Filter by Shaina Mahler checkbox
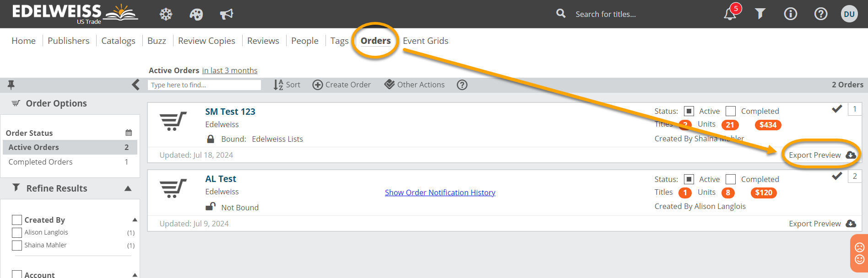Screen dimensions: 868x278 tap(17, 245)
